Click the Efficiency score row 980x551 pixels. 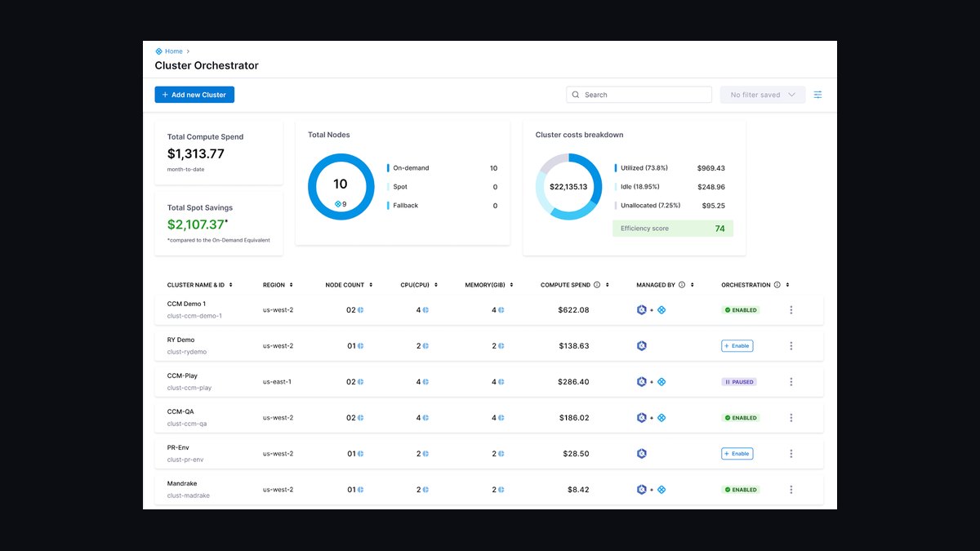[x=673, y=229]
